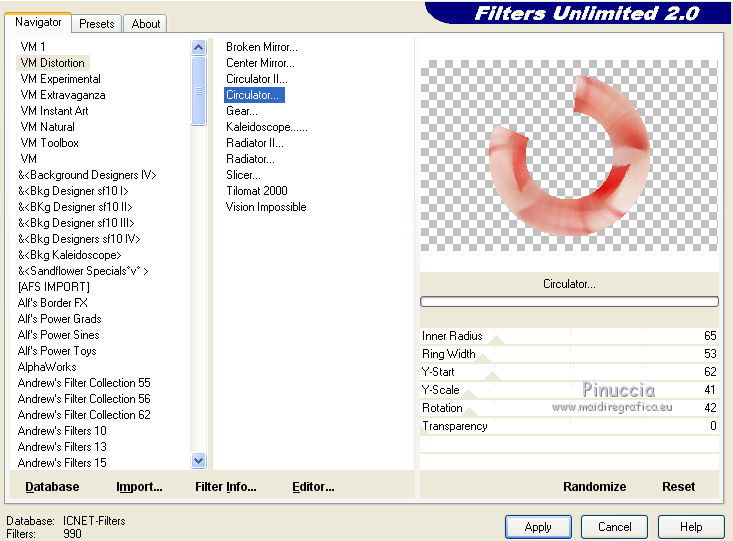Viewport: 733px width, 541px height.
Task: Click the category list scroll up arrow
Action: click(x=199, y=48)
